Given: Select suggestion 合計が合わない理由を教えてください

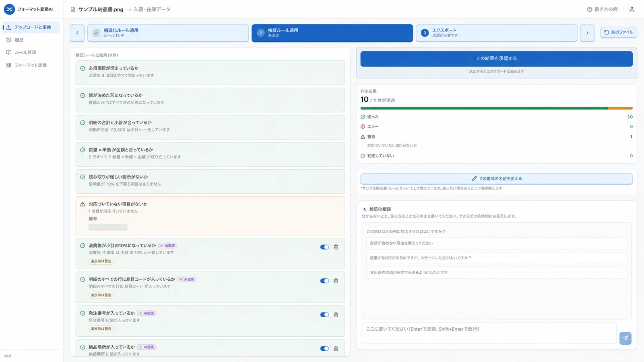Looking at the screenshot, I should 496,243.
